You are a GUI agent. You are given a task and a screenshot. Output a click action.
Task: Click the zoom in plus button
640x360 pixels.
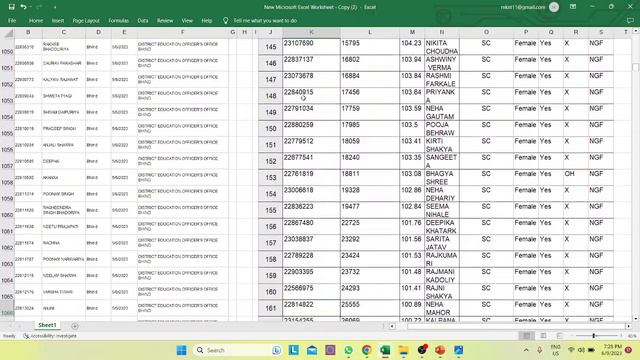[621, 336]
